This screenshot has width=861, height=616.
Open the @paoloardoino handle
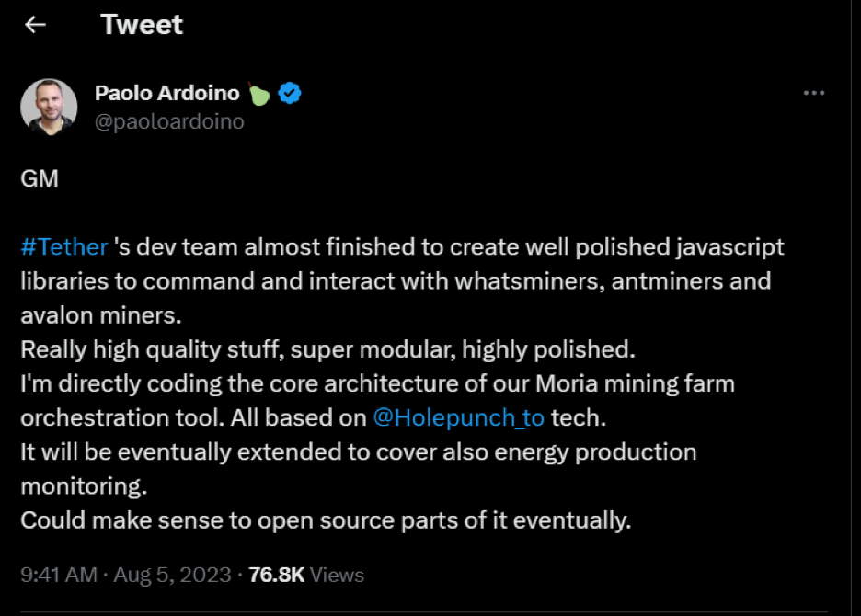pyautogui.click(x=169, y=121)
